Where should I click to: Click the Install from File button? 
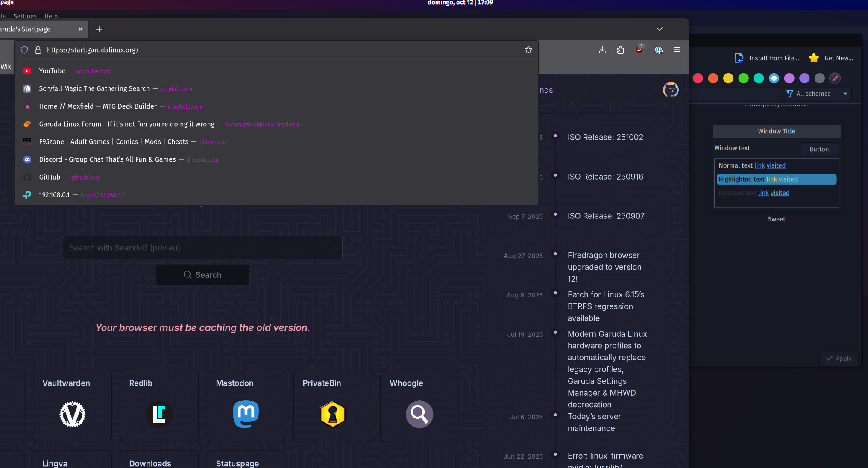767,58
